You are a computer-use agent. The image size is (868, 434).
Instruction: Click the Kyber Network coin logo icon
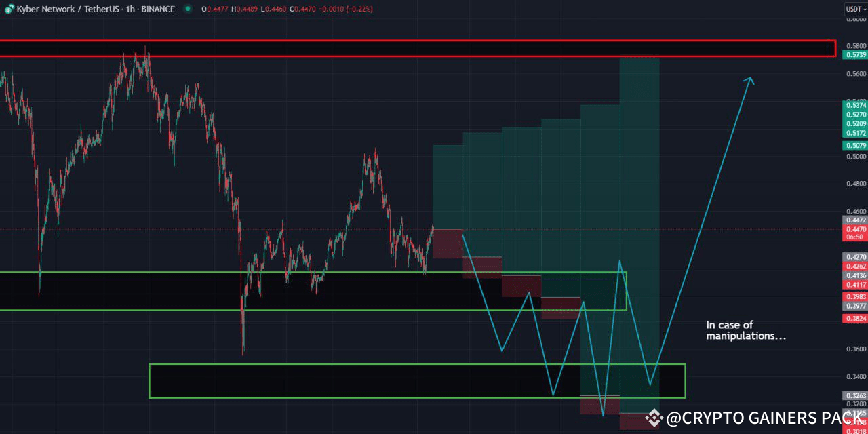pos(9,9)
